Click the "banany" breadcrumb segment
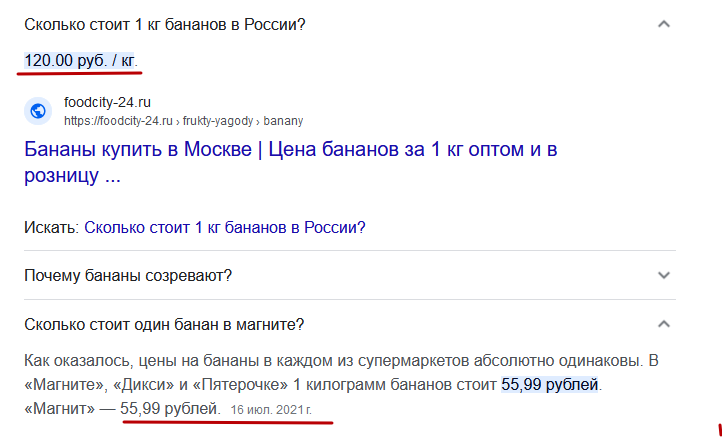Screen dimensions: 722x440 click(283, 121)
